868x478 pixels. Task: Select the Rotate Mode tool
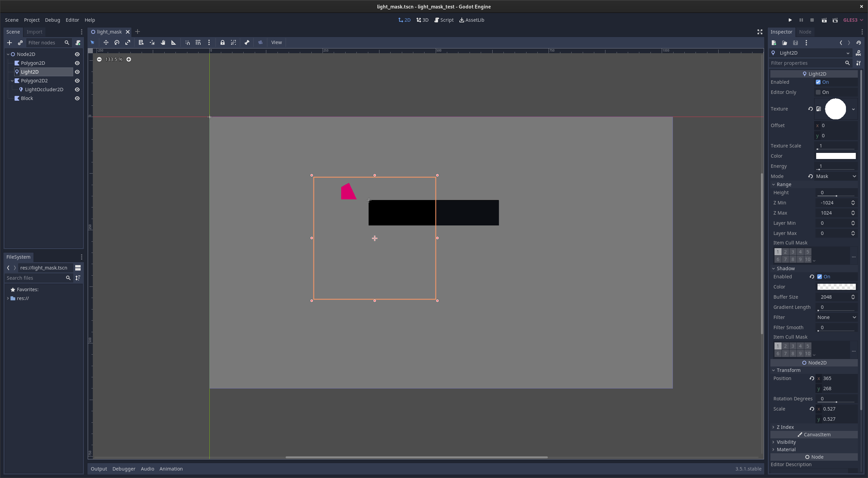coord(117,42)
